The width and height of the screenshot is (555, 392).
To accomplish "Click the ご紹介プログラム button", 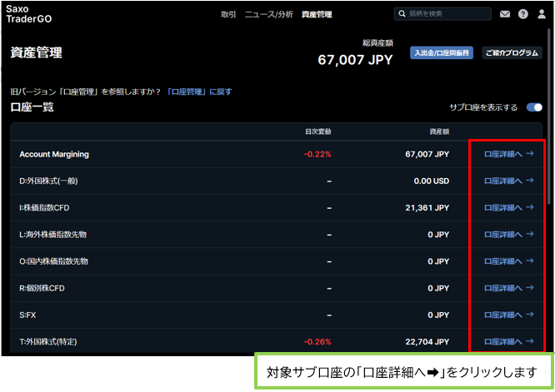I will [x=512, y=53].
